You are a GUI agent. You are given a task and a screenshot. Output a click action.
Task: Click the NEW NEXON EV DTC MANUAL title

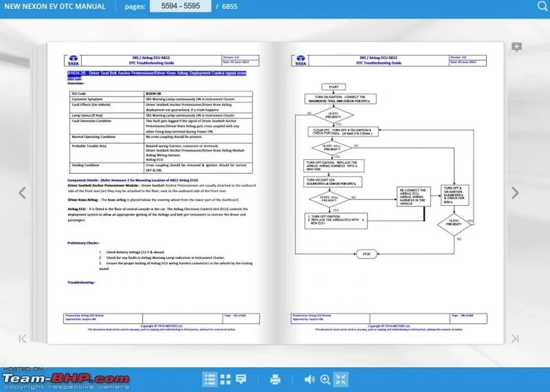coord(54,6)
